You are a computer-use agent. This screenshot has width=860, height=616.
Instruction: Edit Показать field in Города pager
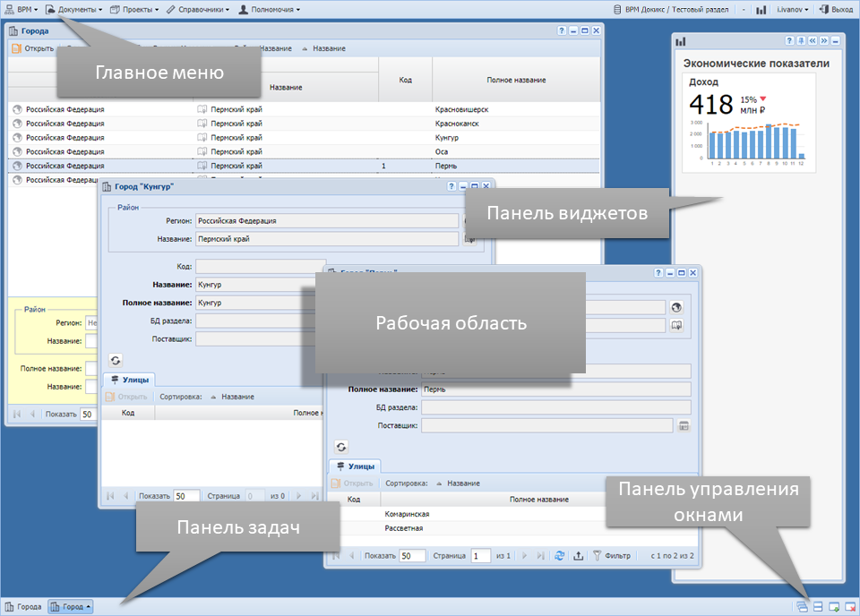point(89,415)
